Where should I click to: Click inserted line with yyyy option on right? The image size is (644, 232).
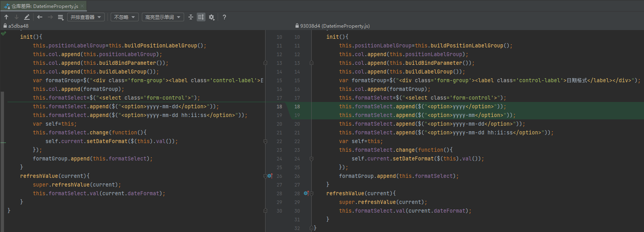(422, 106)
